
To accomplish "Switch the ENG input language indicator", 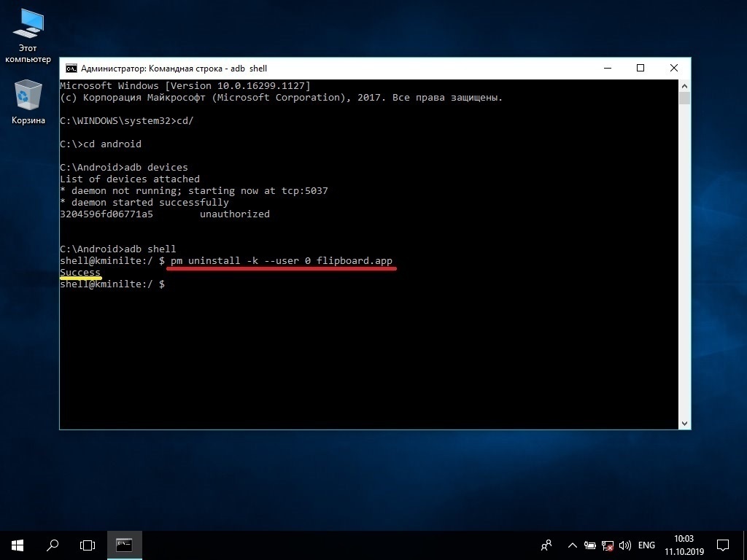I will pyautogui.click(x=646, y=545).
